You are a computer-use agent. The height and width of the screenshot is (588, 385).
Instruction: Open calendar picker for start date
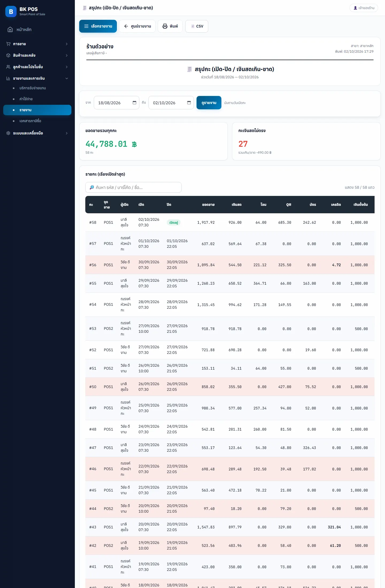134,103
